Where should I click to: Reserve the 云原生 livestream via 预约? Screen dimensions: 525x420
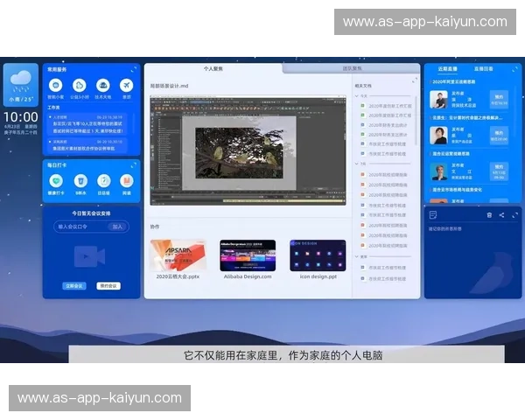point(499,136)
